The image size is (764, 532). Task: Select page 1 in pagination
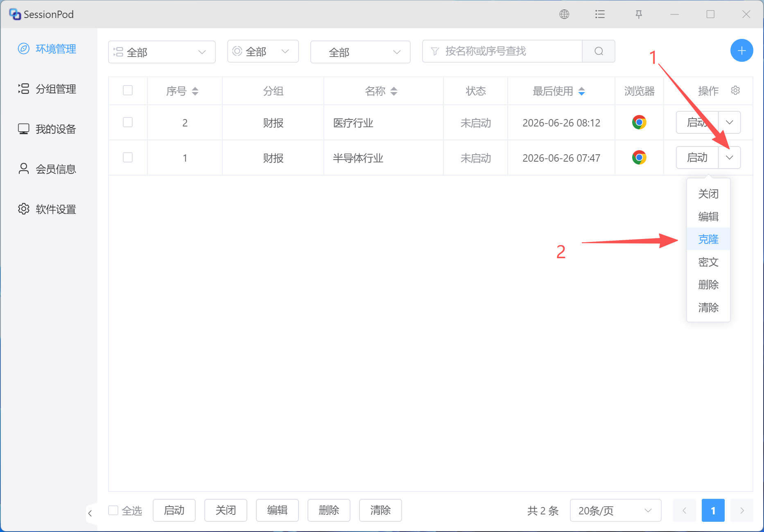[x=713, y=510]
